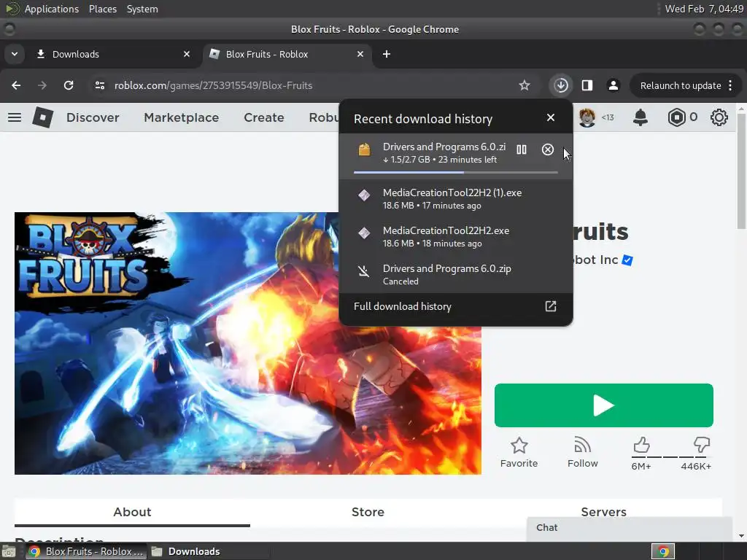The width and height of the screenshot is (747, 560).
Task: Click the Roblox logo home icon
Action: tap(42, 117)
